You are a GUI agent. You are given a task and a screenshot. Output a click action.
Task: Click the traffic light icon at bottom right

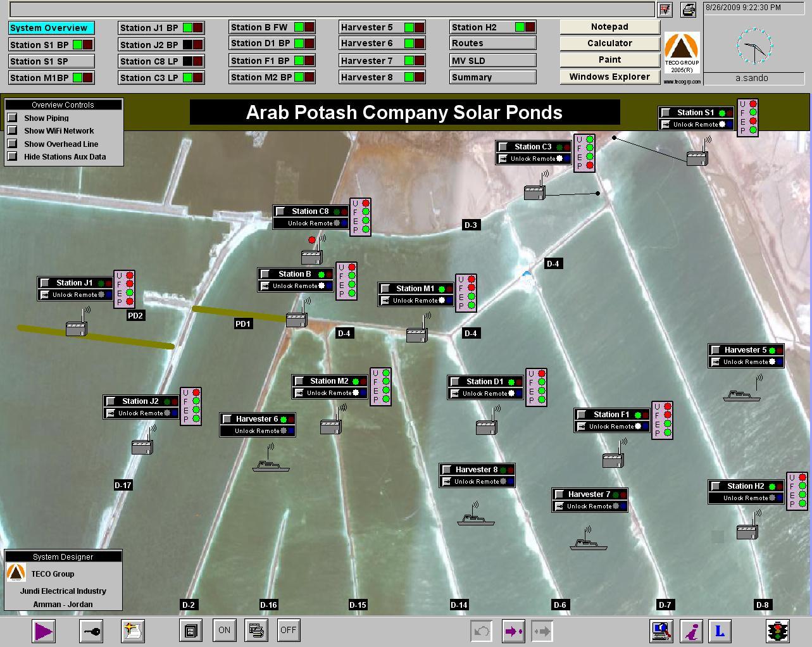point(777,631)
